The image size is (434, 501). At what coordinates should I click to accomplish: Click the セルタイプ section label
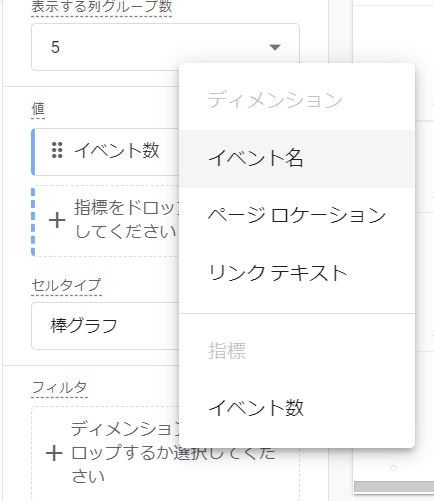tap(67, 285)
